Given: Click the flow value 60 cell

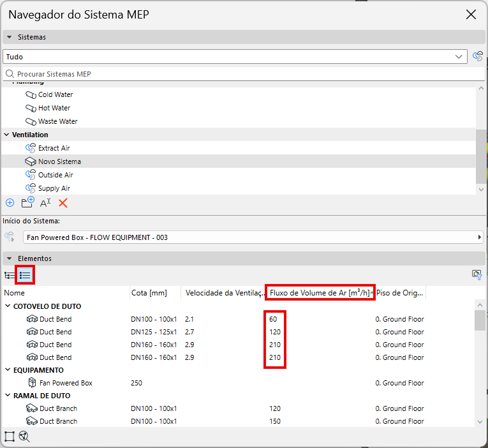Looking at the screenshot, I should click(x=273, y=319).
